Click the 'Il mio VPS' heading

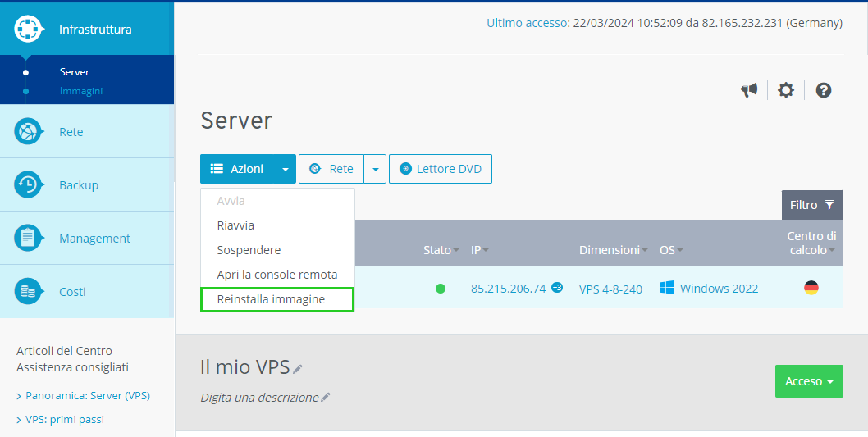[x=245, y=366]
